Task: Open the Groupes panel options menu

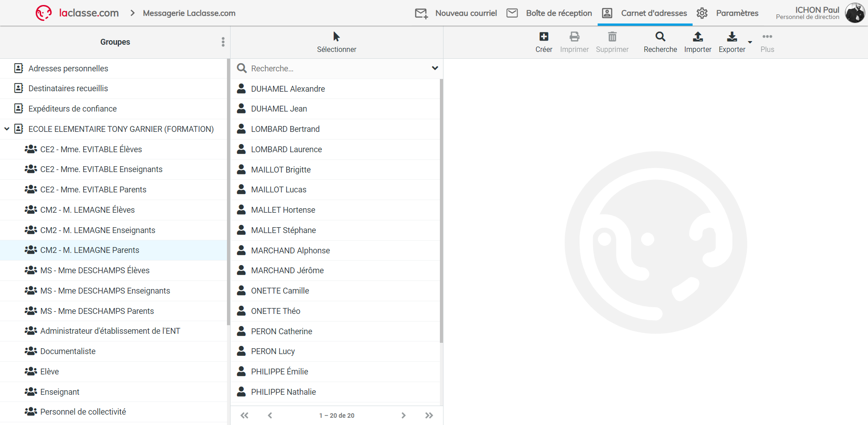Action: [222, 42]
